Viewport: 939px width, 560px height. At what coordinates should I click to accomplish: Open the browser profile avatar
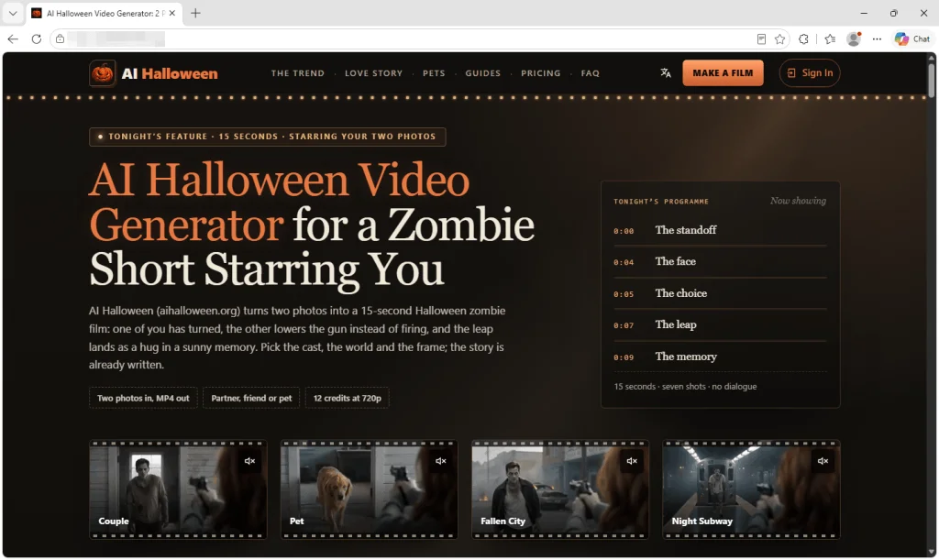854,38
